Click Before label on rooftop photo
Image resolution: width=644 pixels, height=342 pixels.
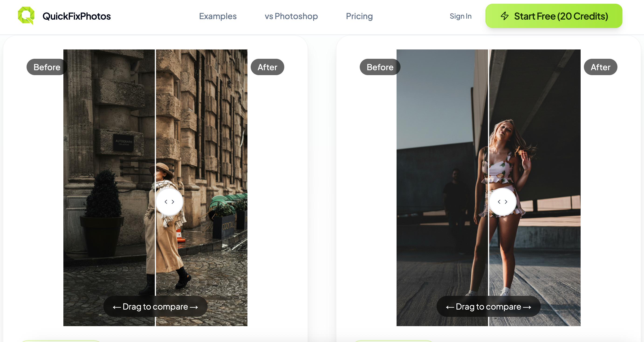(x=380, y=67)
